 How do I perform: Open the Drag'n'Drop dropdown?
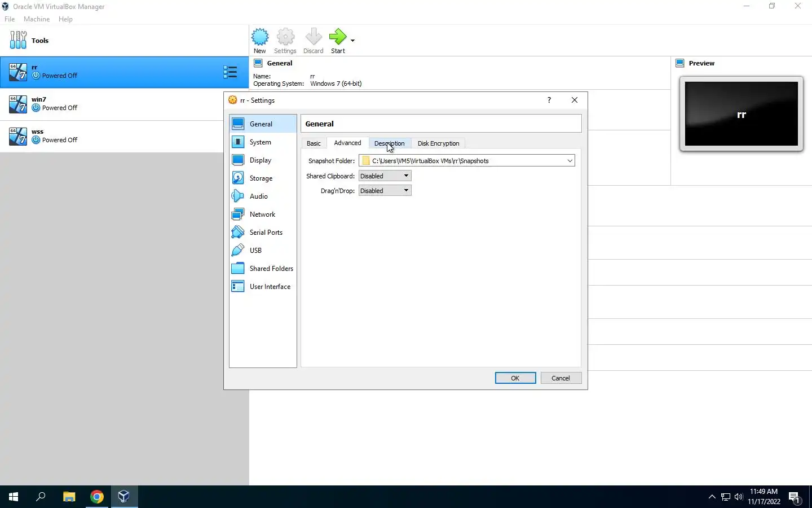coord(385,191)
